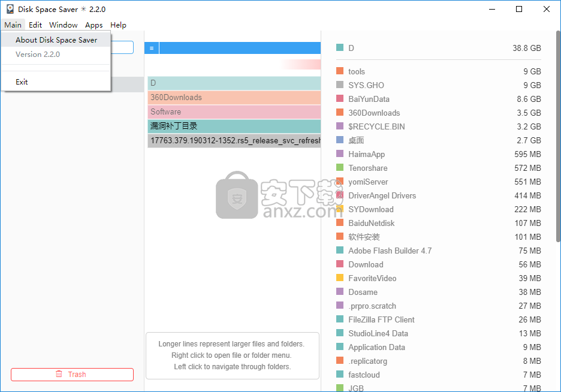Select 360Downloads in the size list
The image size is (561, 392).
pos(374,113)
